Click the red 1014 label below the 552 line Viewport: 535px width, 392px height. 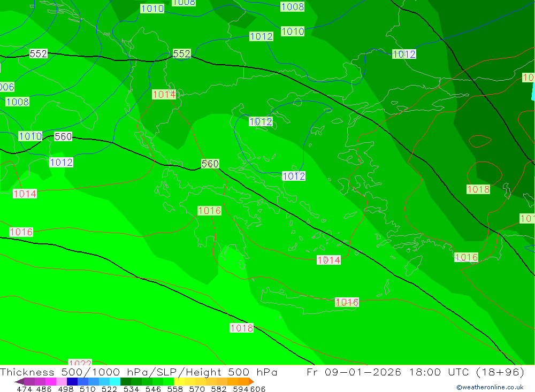click(164, 95)
